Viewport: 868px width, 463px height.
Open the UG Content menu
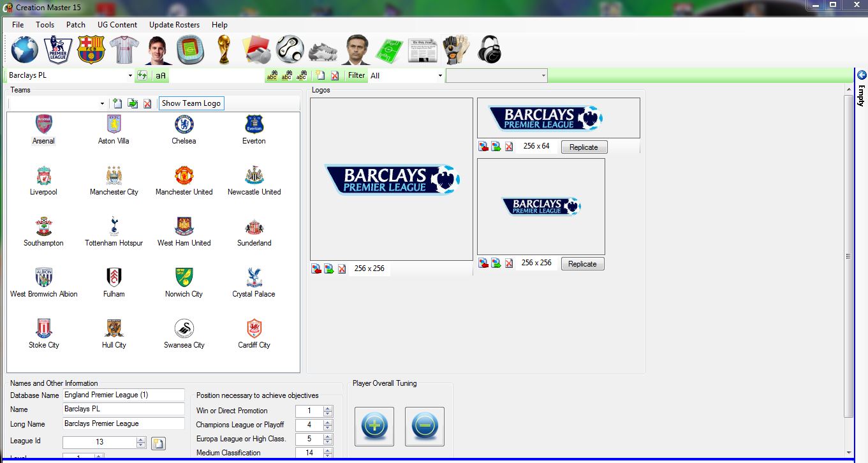coord(117,25)
